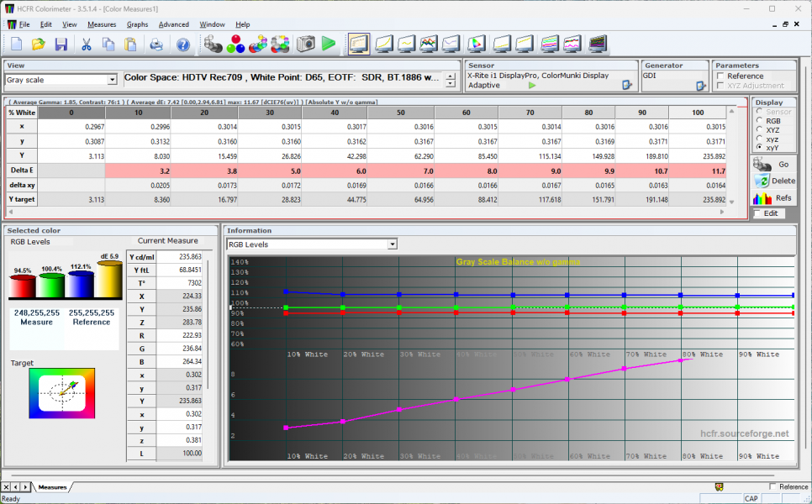Click the Print toolbar icon
812x504 pixels.
click(x=156, y=44)
